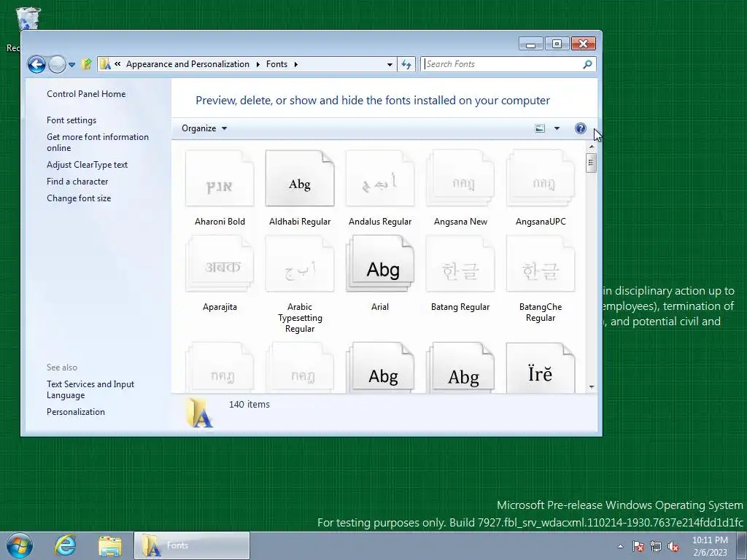Change view using the view icon button
747x560 pixels.
[x=540, y=128]
